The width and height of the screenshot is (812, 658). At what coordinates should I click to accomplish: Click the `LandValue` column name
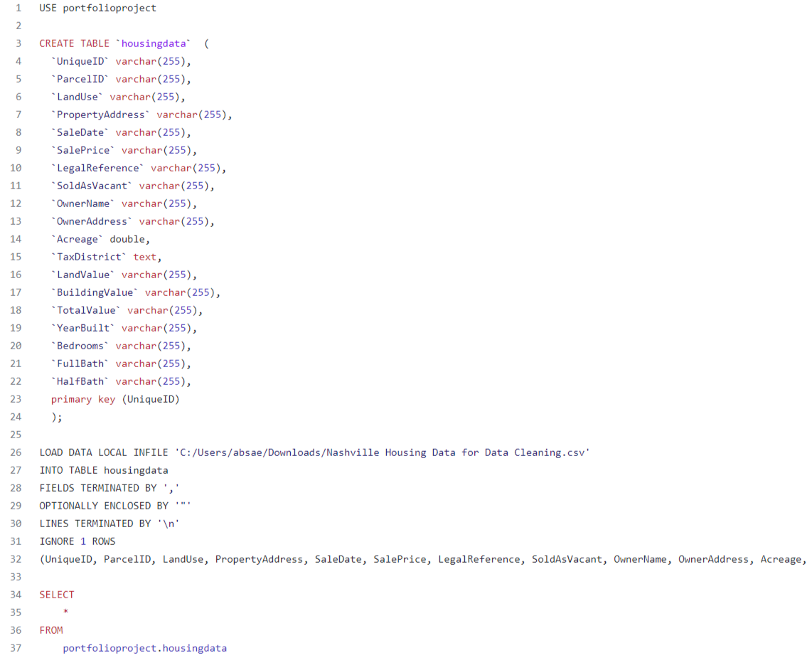(x=83, y=275)
